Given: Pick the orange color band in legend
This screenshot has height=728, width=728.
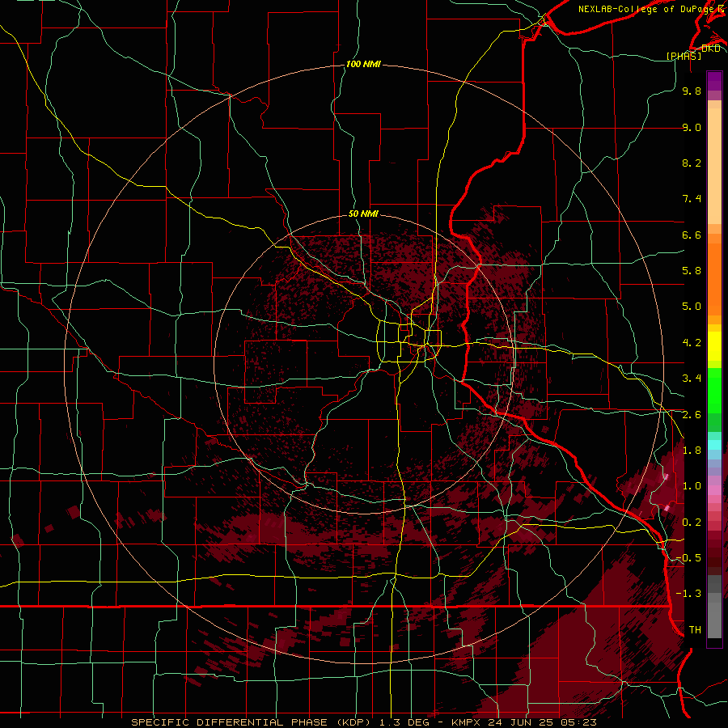Looking at the screenshot, I should tap(714, 280).
